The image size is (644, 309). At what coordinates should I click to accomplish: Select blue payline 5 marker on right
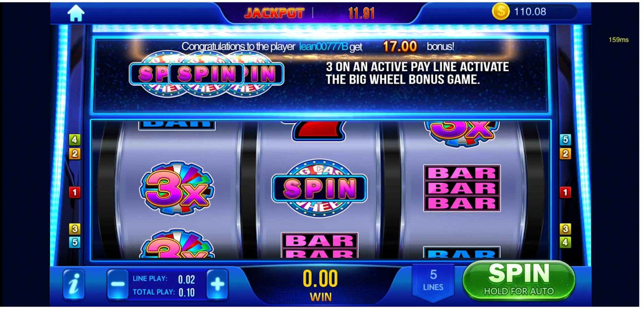click(x=565, y=140)
